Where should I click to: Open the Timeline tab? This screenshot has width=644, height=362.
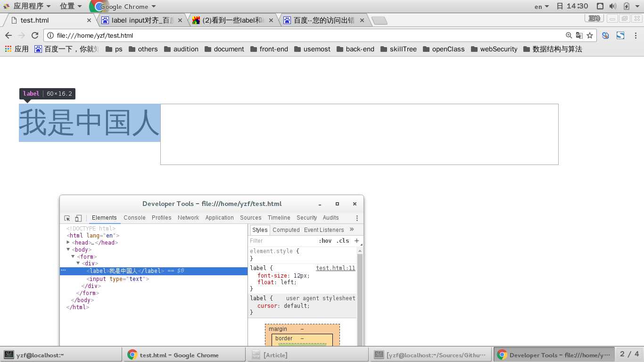(x=279, y=218)
